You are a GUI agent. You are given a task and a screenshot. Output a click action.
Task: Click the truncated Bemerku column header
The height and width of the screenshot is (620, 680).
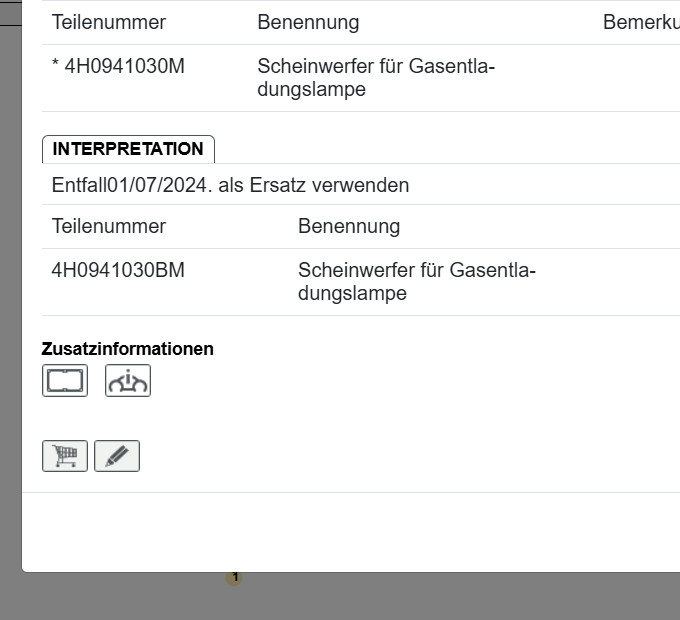(640, 22)
